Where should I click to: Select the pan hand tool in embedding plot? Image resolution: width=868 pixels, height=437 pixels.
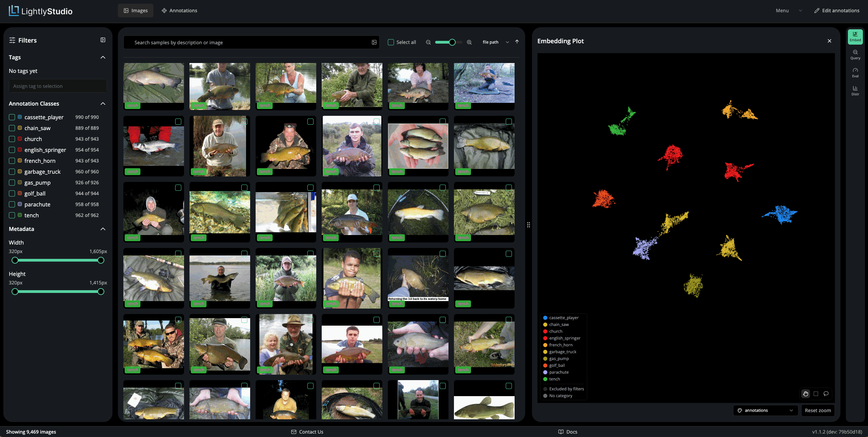pos(806,394)
